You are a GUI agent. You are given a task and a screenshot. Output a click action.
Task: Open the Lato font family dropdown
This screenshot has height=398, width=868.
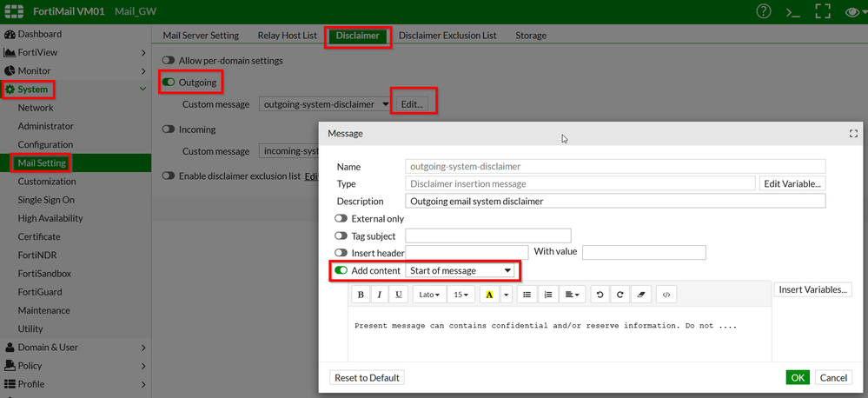[x=429, y=295]
